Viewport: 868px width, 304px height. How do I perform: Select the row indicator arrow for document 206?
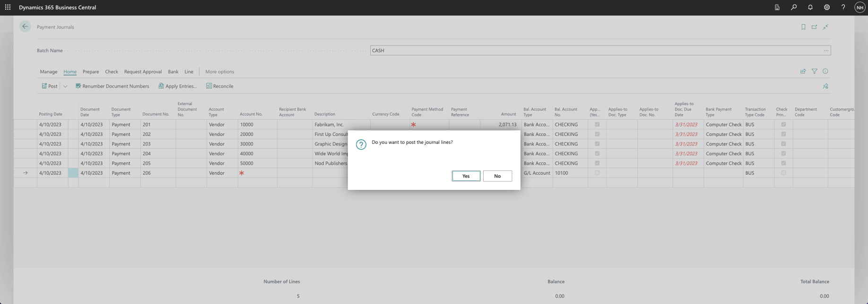[26, 173]
